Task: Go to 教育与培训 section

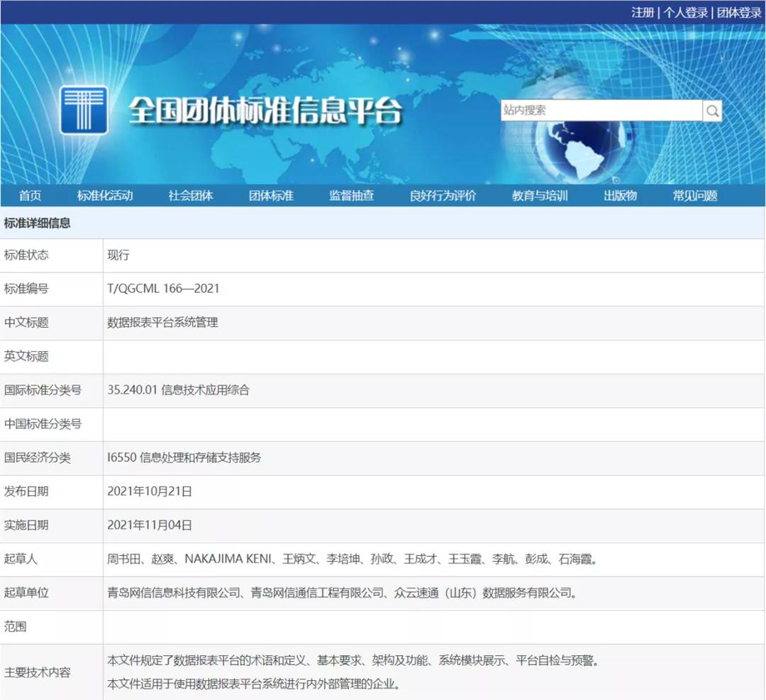Action: tap(540, 196)
